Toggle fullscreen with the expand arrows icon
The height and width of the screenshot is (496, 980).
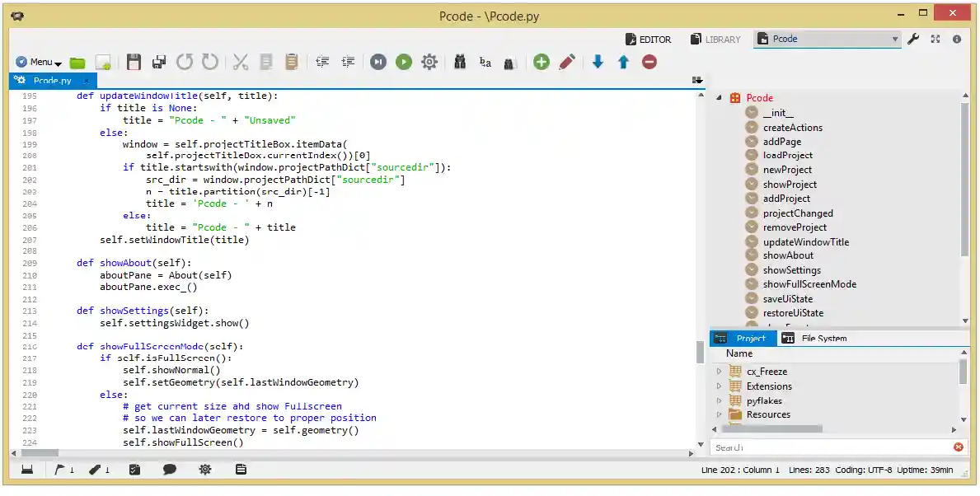click(x=935, y=39)
